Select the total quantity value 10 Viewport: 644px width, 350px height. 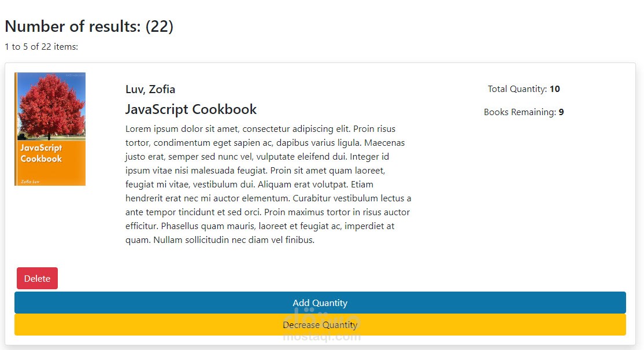click(555, 89)
